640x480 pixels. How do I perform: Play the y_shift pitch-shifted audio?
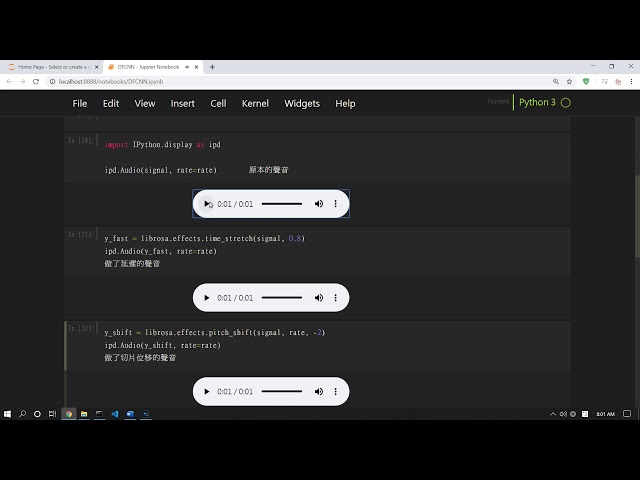[x=207, y=391]
